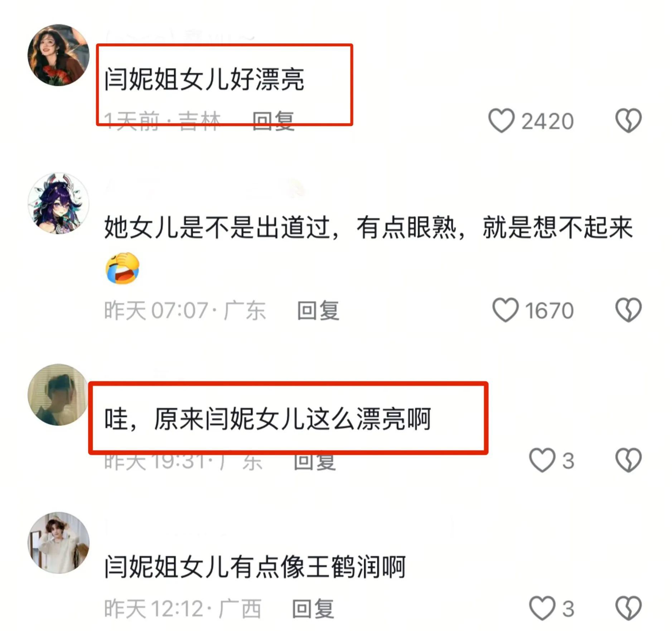Dislike the top comment from 吉林
The width and height of the screenshot is (672, 631).
(x=628, y=121)
